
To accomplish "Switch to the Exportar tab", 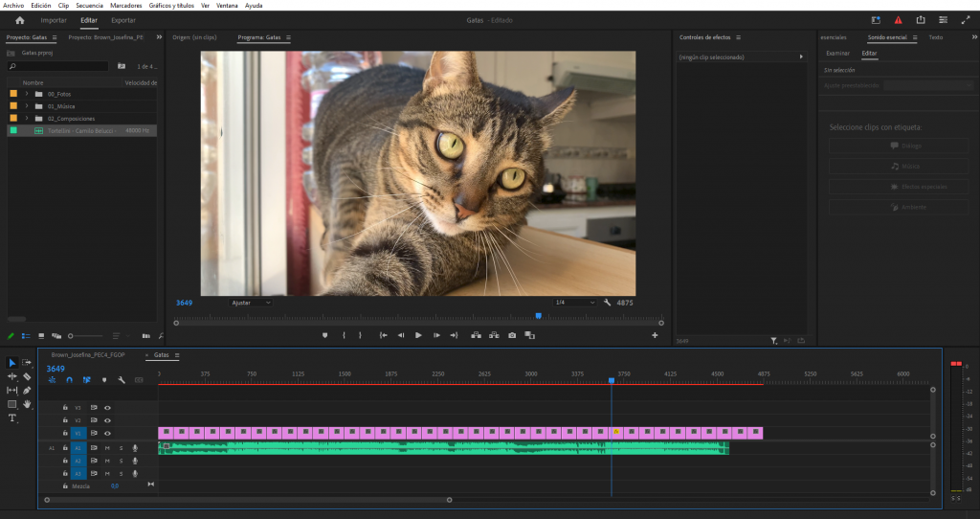I will [x=122, y=20].
